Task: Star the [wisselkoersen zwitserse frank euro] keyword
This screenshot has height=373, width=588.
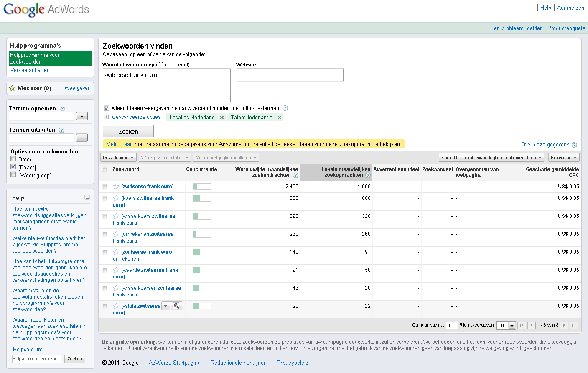Action: click(116, 288)
